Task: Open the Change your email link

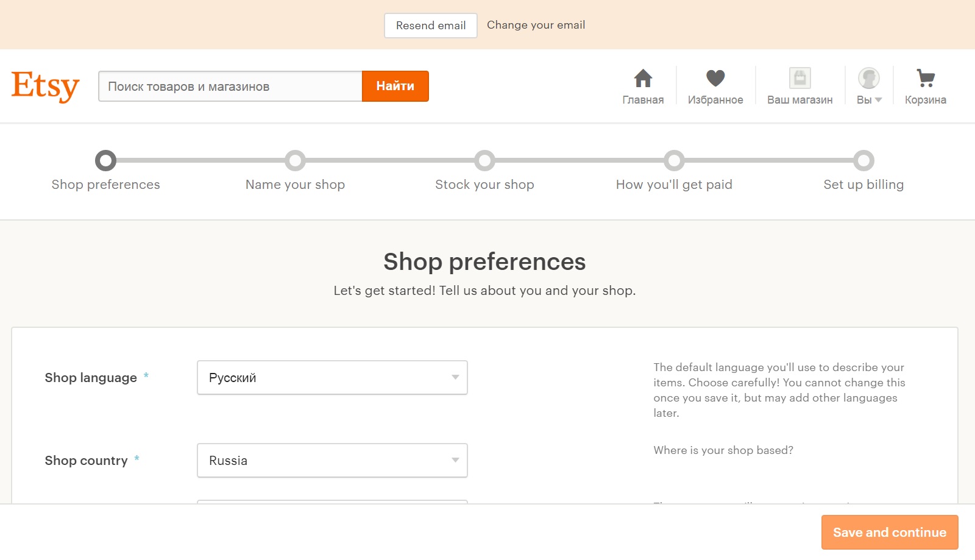Action: (x=536, y=25)
